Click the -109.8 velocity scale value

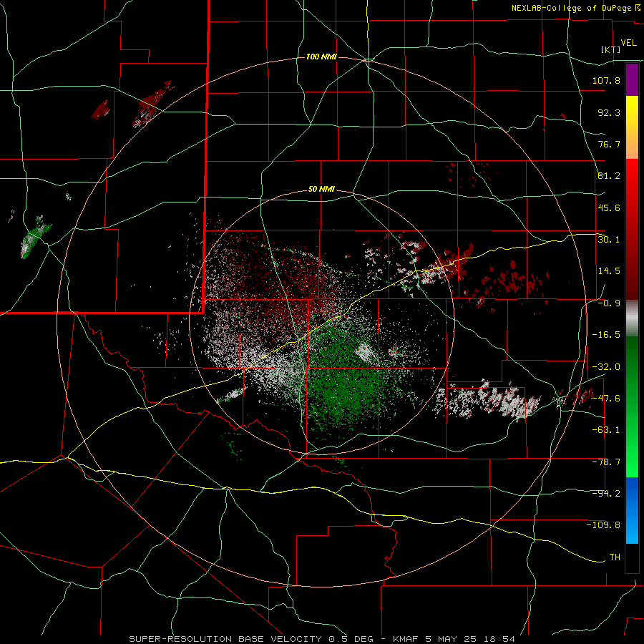coord(603,525)
